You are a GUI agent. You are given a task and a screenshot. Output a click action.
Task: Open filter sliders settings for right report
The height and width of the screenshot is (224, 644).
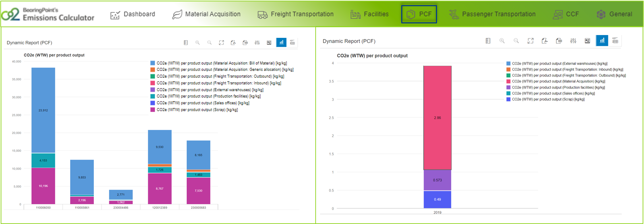click(x=573, y=41)
